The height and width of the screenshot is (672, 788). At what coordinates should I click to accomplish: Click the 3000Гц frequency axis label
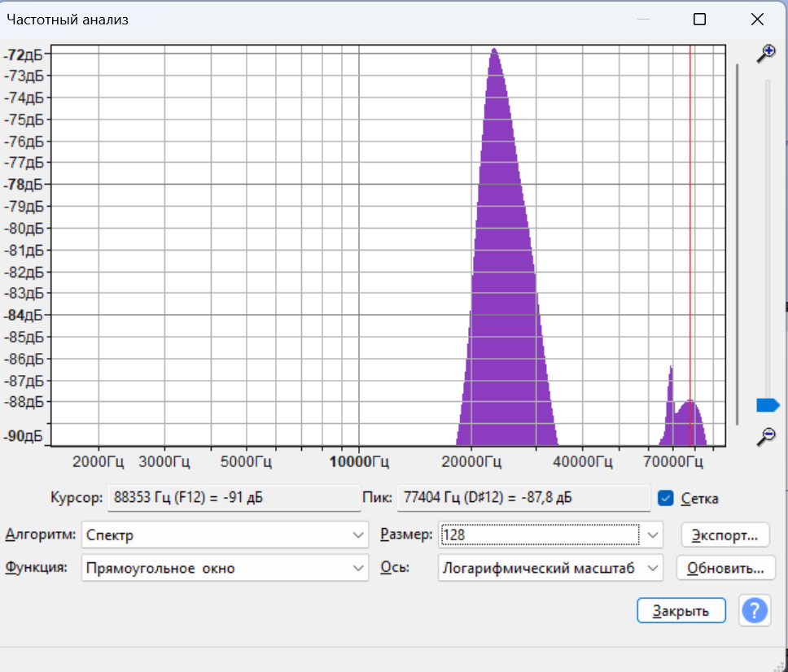point(164,461)
